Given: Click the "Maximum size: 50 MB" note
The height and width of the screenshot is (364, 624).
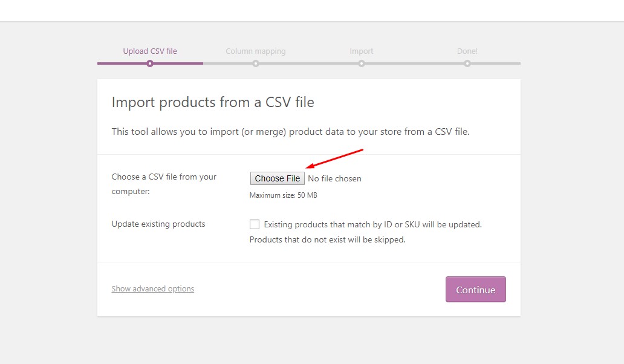Looking at the screenshot, I should 284,195.
